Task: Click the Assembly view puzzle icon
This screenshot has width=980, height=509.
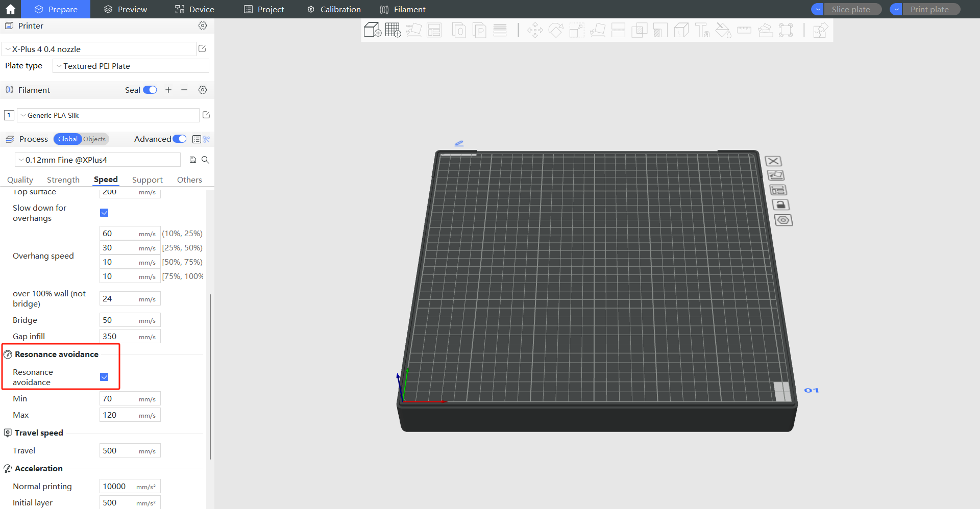Action: (820, 30)
